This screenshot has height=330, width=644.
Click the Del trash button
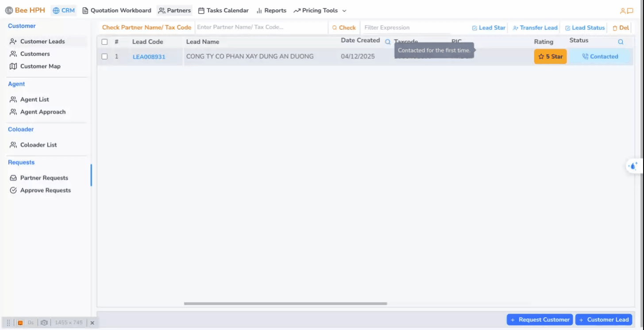coord(621,27)
